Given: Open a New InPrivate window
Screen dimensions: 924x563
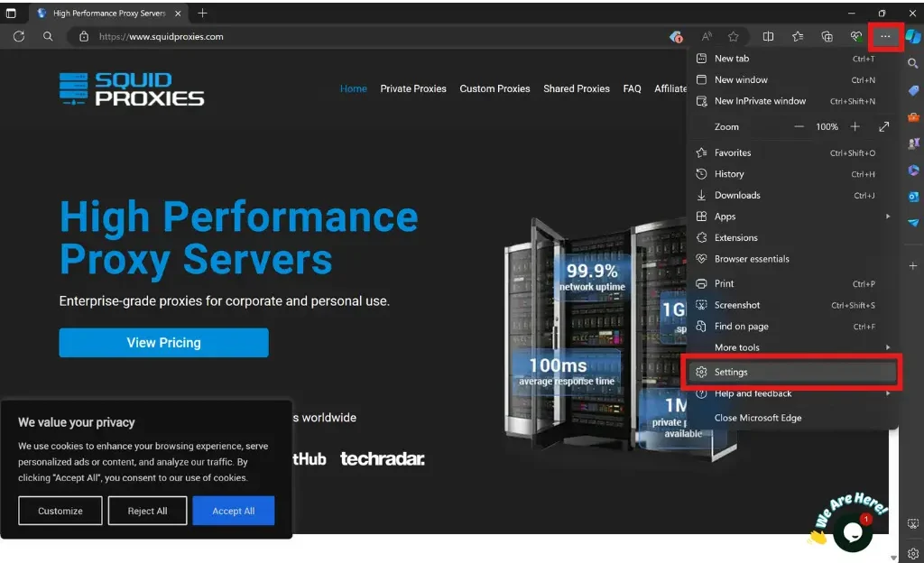Looking at the screenshot, I should pyautogui.click(x=792, y=101).
